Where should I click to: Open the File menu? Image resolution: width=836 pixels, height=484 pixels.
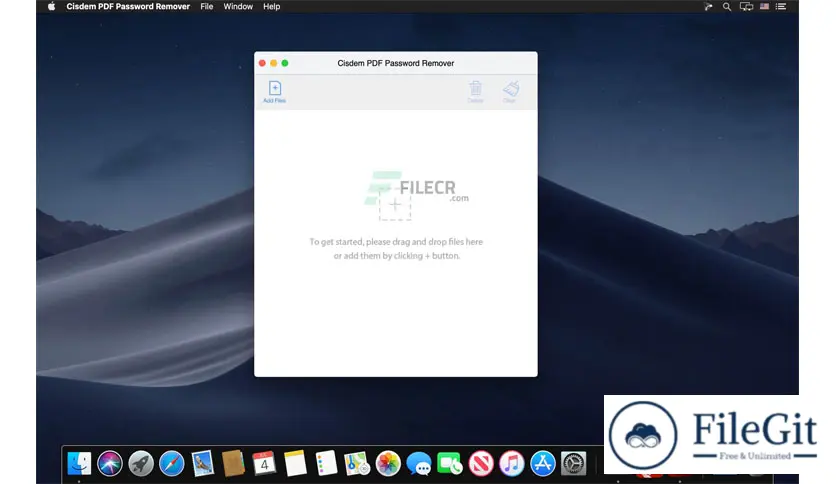click(x=207, y=6)
